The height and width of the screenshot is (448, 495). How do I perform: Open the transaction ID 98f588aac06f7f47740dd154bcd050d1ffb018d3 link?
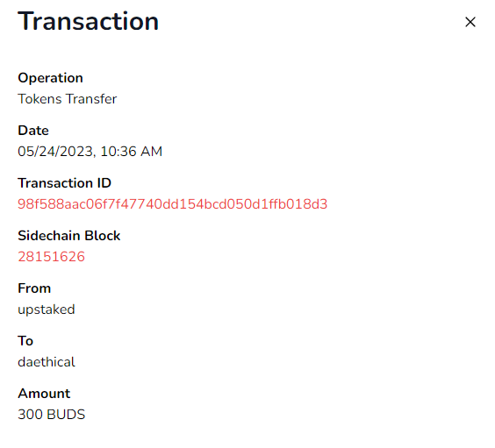172,204
